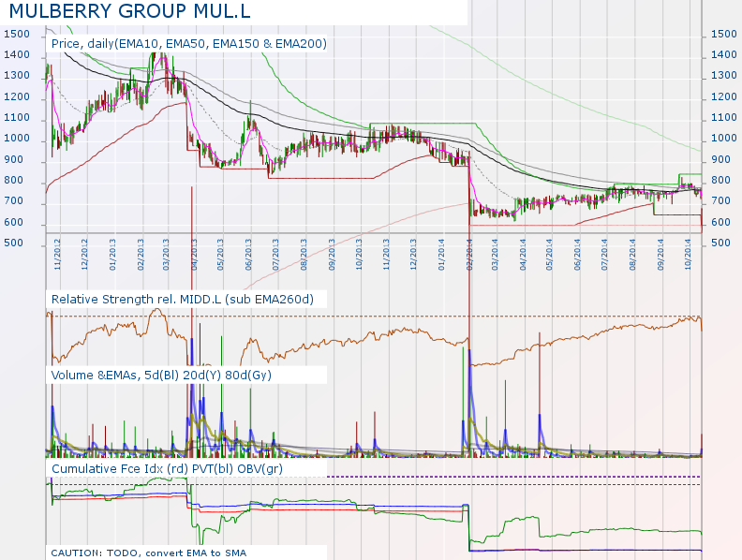Screen dimensions: 742x560
Task: Click the 1100 value on left price axis
Action: (17, 118)
